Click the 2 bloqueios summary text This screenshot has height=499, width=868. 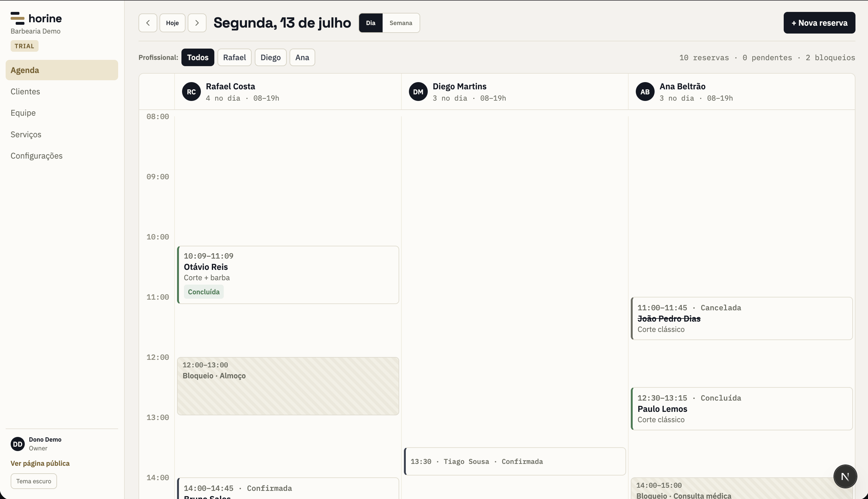point(830,58)
